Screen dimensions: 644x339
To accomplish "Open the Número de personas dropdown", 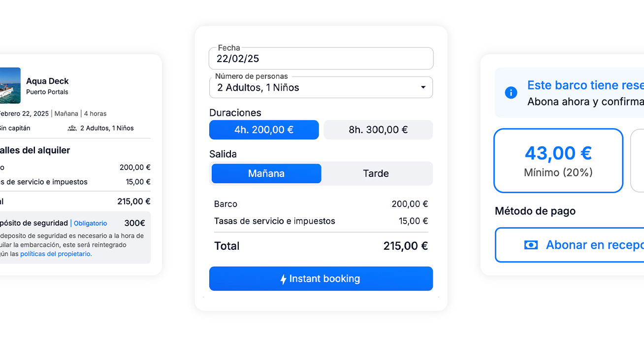I will coord(321,88).
